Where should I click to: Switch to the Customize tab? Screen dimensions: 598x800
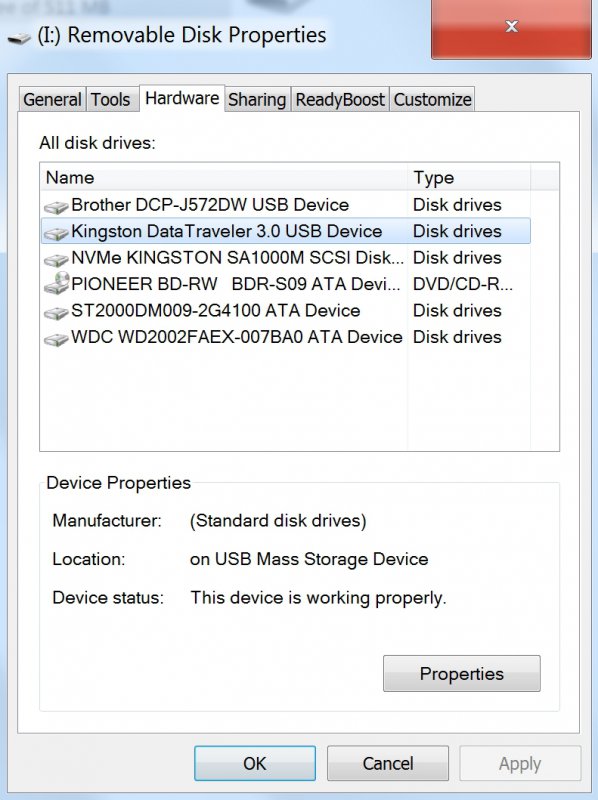pyautogui.click(x=432, y=99)
